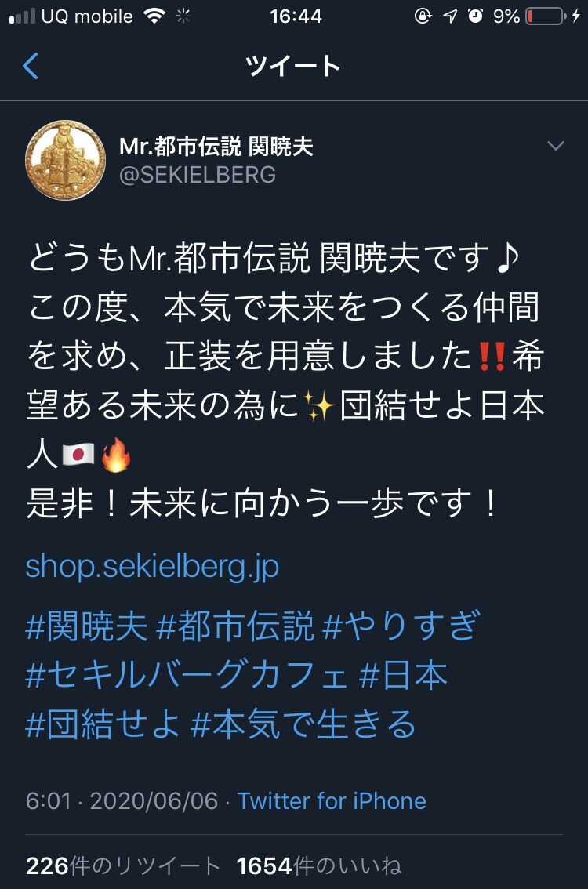588x889 pixels.
Task: Open the @SEKIELBERG profile handle
Action: (198, 175)
